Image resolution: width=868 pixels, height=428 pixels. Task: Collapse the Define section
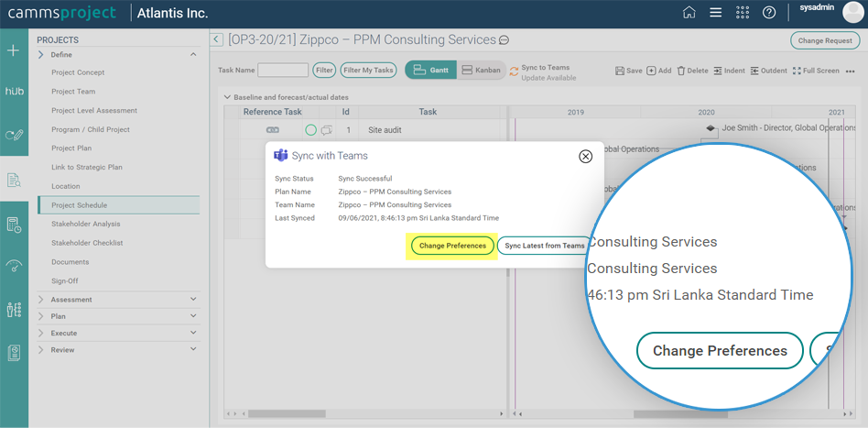tap(193, 54)
